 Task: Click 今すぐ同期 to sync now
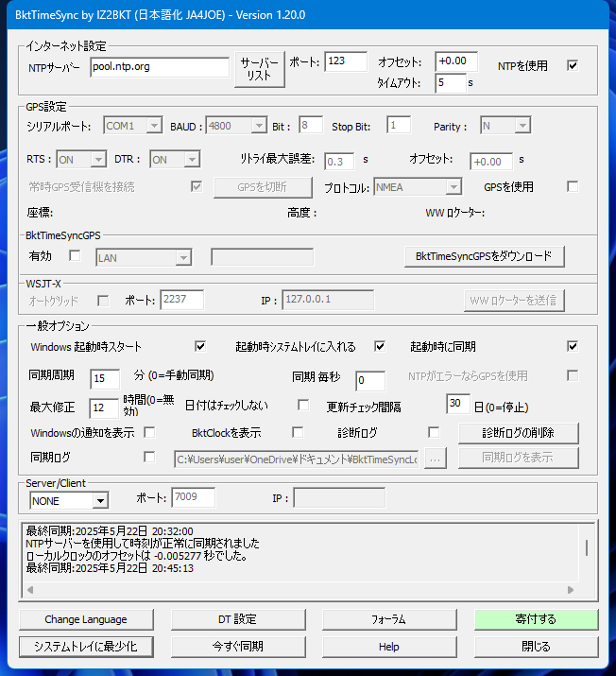point(238,647)
